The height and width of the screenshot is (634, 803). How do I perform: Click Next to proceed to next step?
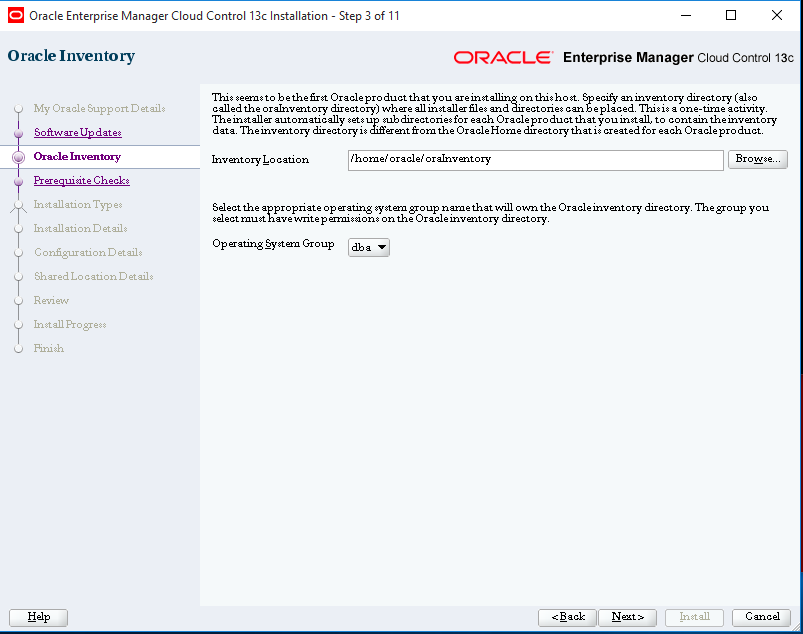[627, 617]
